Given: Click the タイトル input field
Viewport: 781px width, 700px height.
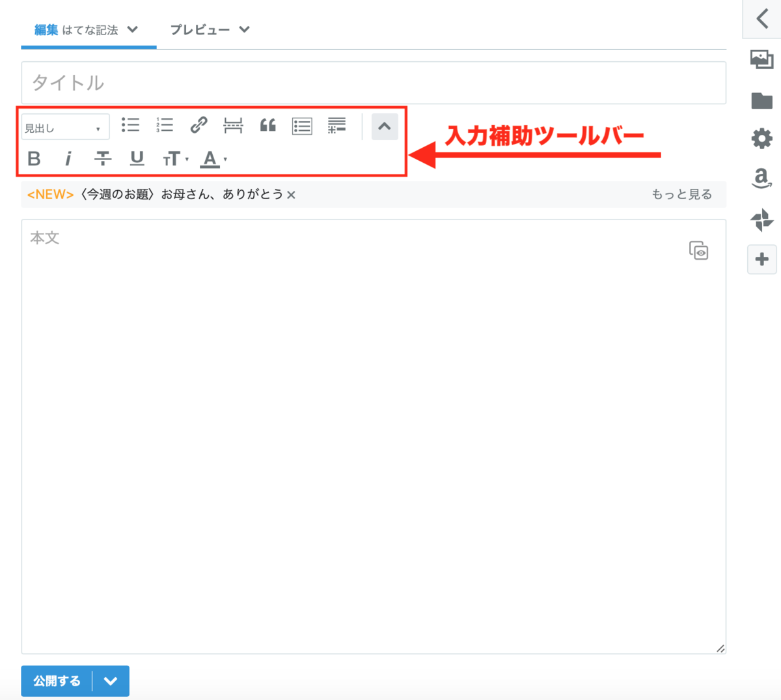Looking at the screenshot, I should (374, 83).
